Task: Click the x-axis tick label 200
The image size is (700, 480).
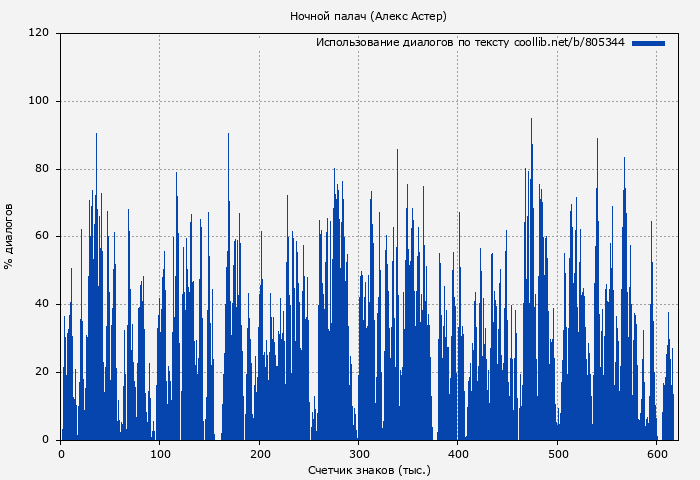Action: pos(259,453)
